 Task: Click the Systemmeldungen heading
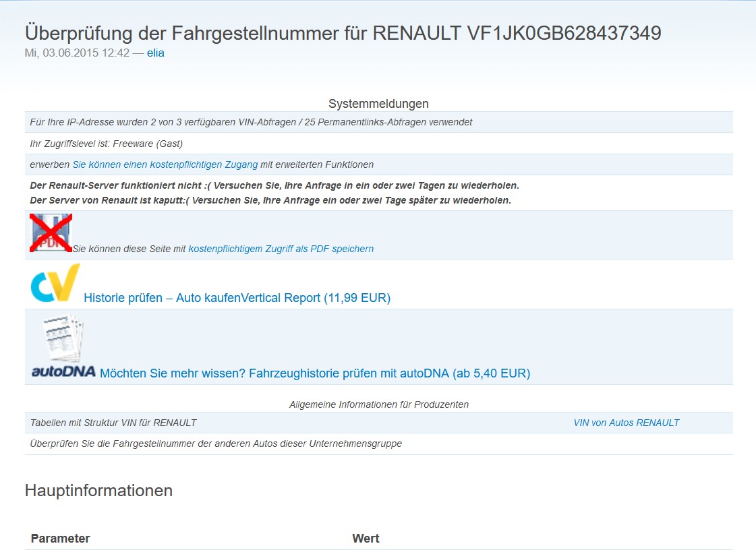[x=378, y=104]
